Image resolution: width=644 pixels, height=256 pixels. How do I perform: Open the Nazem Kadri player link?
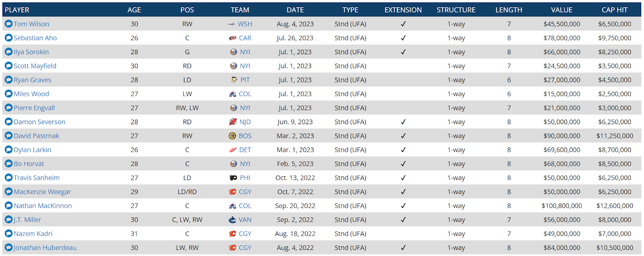click(x=33, y=233)
